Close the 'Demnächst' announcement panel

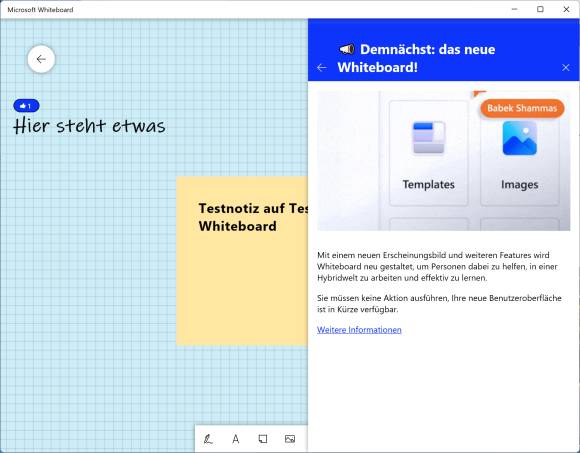coord(566,67)
